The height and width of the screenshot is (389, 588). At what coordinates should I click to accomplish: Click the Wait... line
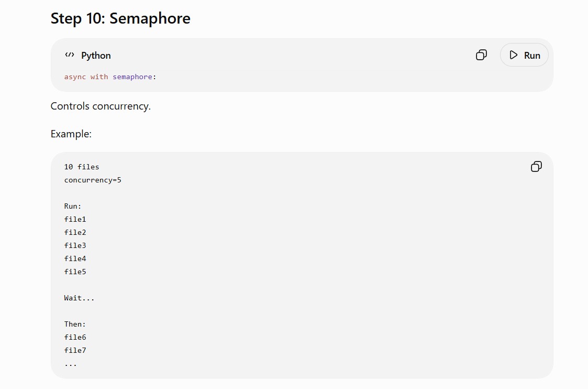pos(79,298)
